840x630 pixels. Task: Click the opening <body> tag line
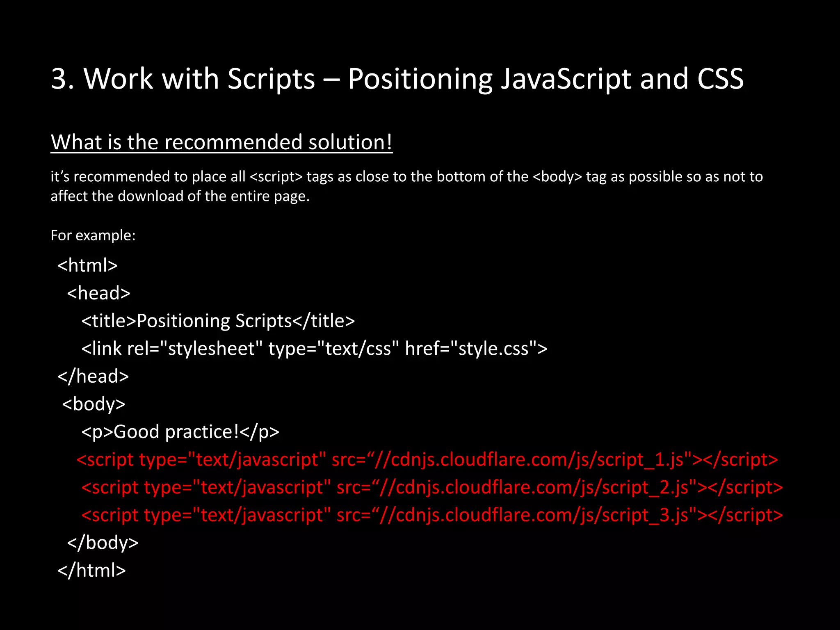click(94, 404)
